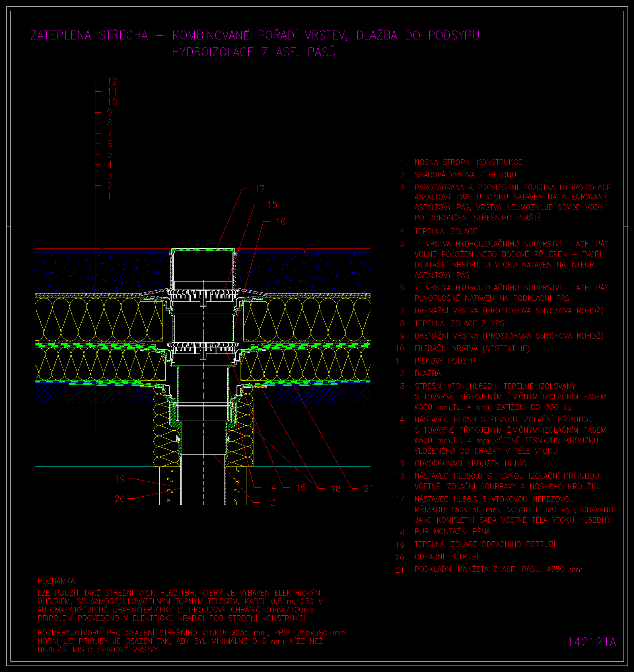Click the line 'PO DOKONČENÍ STŘEŠNÍHO PLÁŠTĚ'
634x672 pixels.
tap(478, 218)
